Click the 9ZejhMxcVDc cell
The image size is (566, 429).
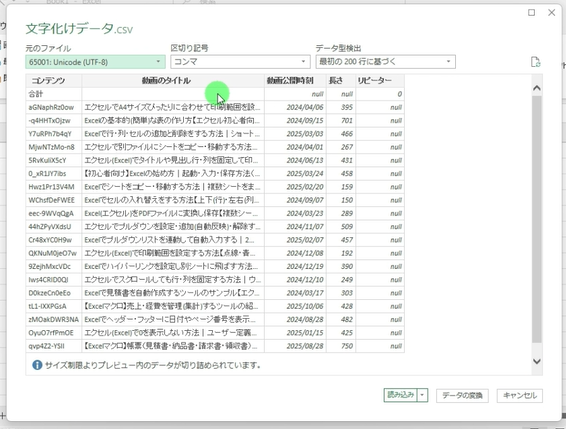pyautogui.click(x=54, y=266)
